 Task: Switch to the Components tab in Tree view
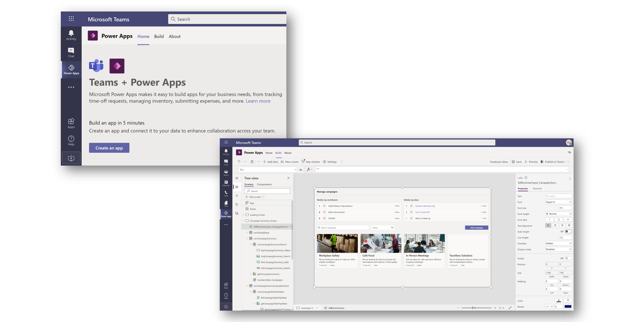coord(264,185)
